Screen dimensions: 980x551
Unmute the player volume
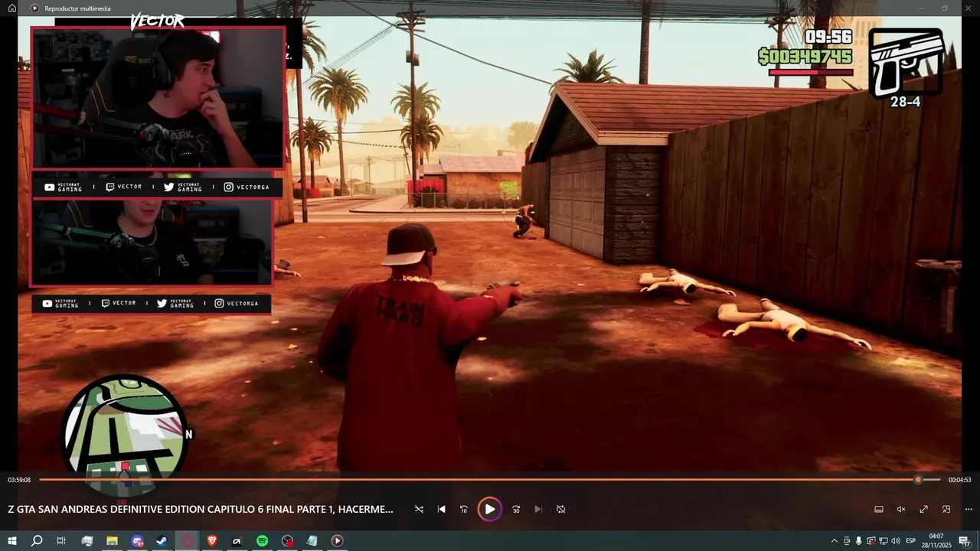pos(901,509)
